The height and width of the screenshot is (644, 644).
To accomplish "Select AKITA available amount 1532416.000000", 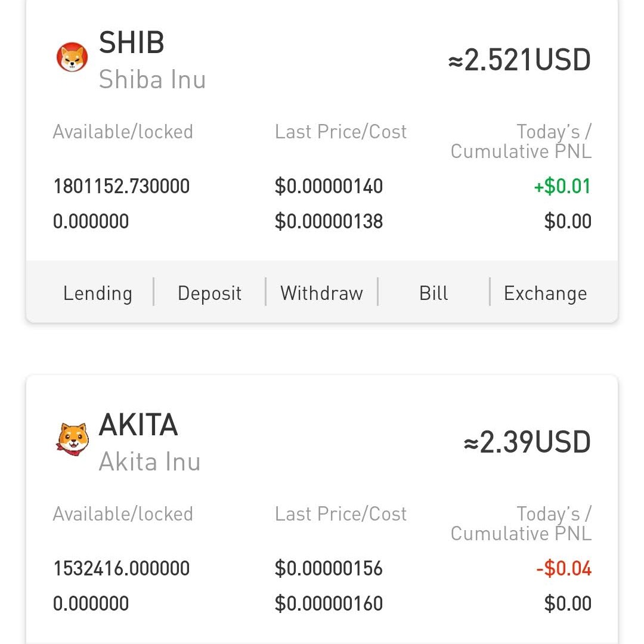I will point(122,568).
